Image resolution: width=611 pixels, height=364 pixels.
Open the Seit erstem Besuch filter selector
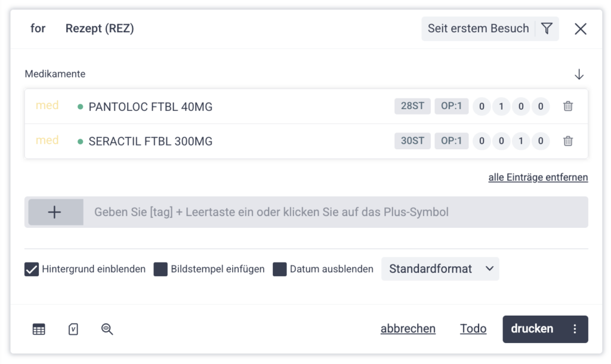pos(478,29)
